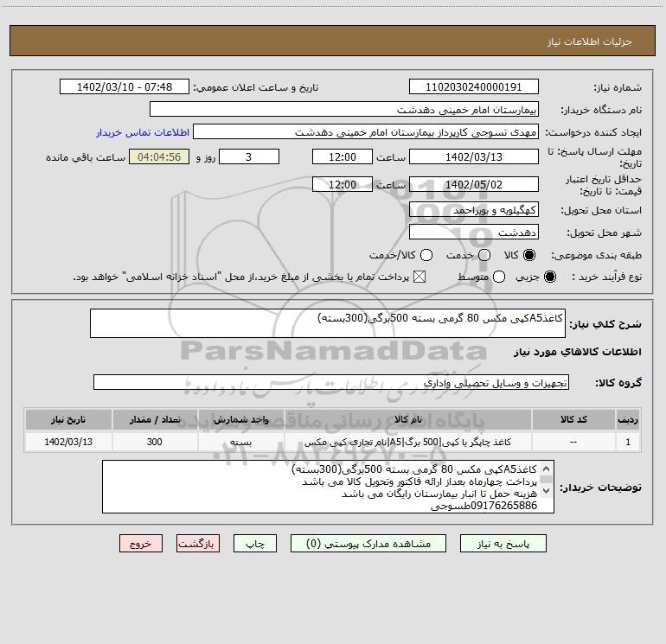Screen dimensions: 666x644
Task: Click the countdown timer 04:04:56 field
Action: click(x=159, y=156)
